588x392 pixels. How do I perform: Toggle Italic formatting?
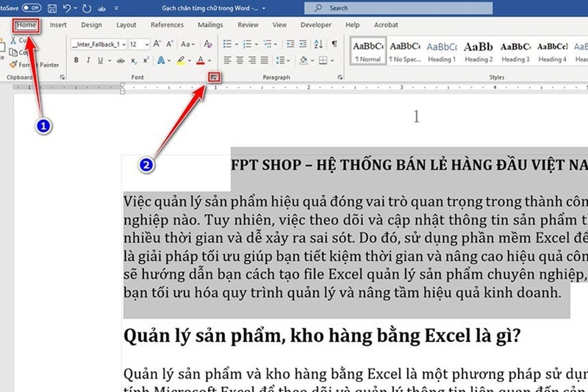point(88,60)
